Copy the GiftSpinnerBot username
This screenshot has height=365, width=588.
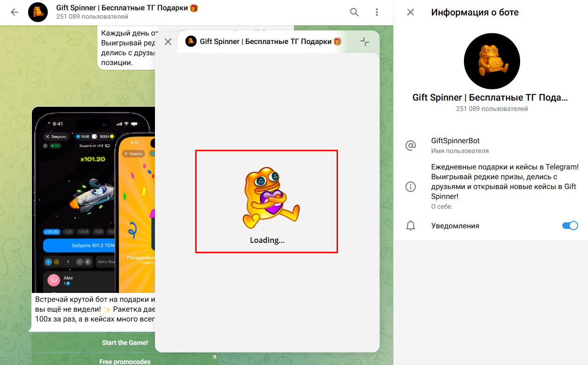pos(456,141)
